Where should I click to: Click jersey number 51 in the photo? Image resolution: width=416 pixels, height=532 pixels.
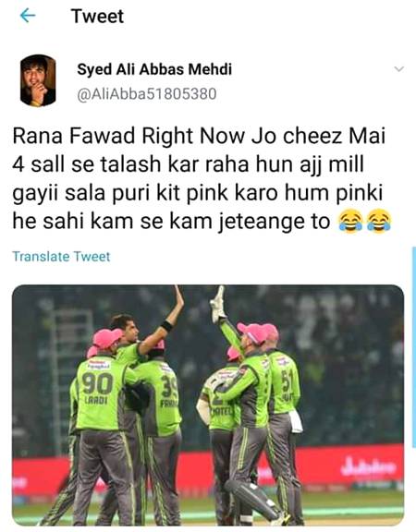(287, 381)
